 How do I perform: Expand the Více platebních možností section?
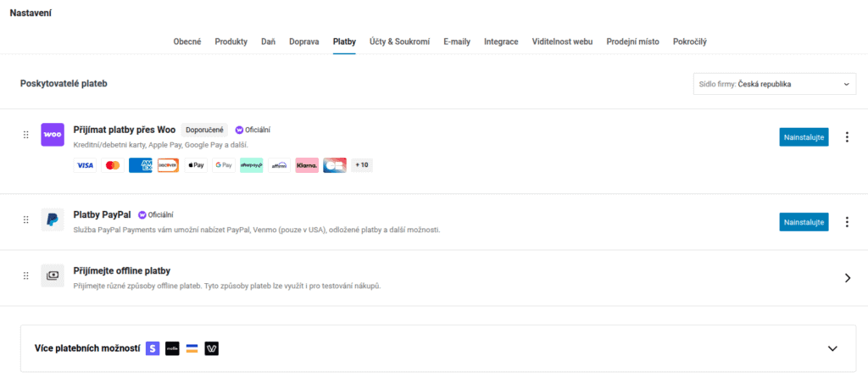(x=832, y=348)
